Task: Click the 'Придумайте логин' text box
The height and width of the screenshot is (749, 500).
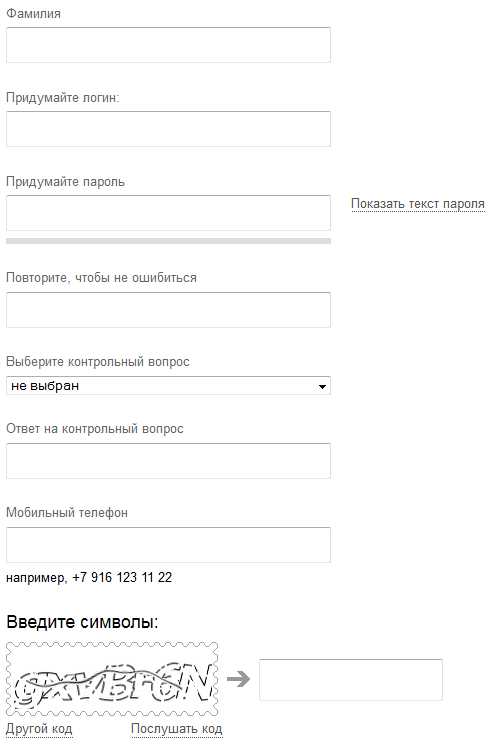Action: click(x=168, y=129)
